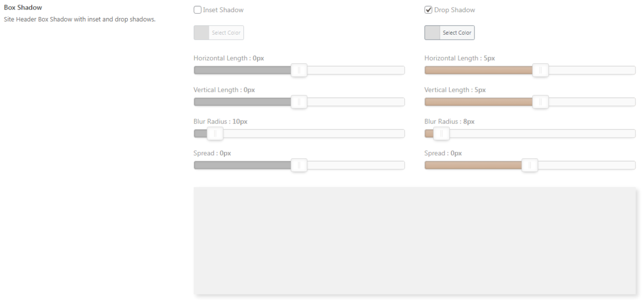Select the inset Horizontal Length slider handle
The image size is (644, 304).
(x=299, y=70)
